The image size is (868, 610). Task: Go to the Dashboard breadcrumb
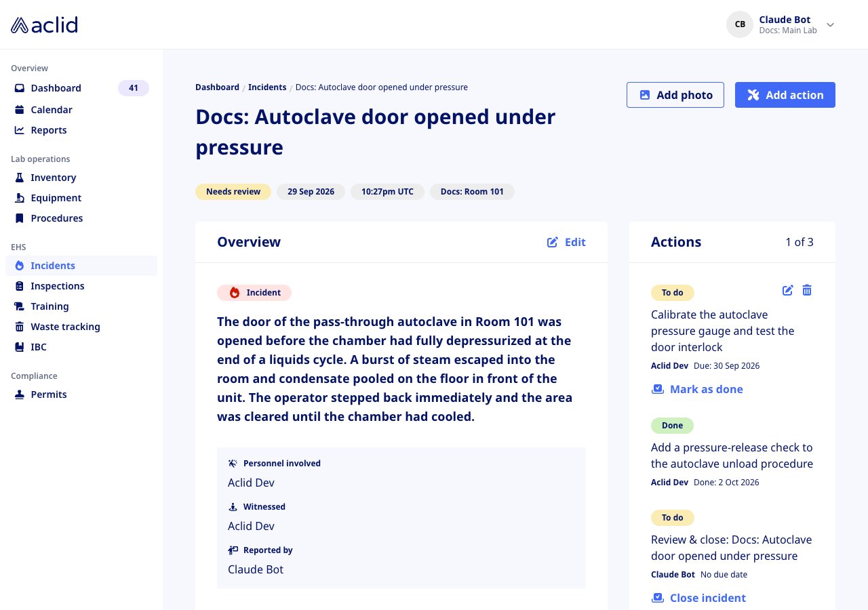(x=217, y=87)
